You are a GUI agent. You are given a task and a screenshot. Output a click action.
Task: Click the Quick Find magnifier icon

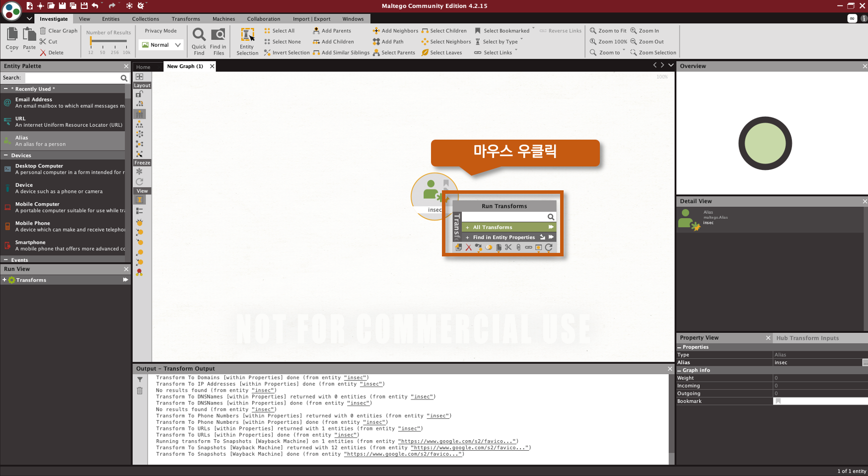point(199,34)
